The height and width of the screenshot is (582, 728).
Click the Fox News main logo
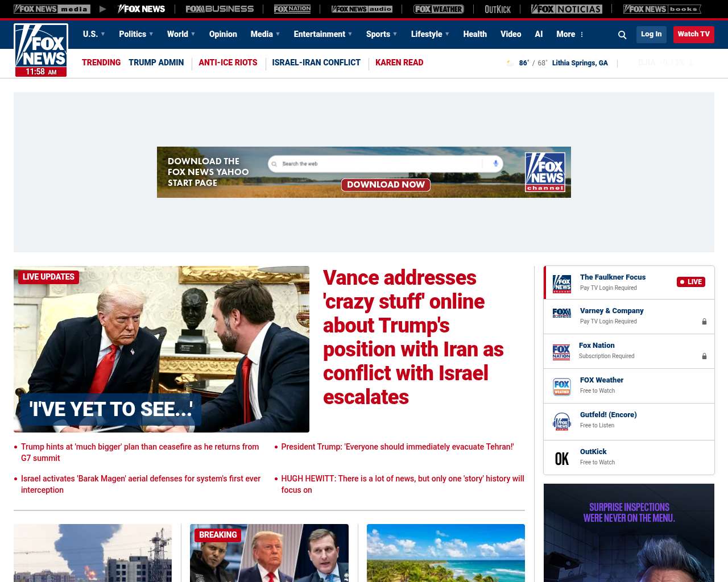pos(41,50)
